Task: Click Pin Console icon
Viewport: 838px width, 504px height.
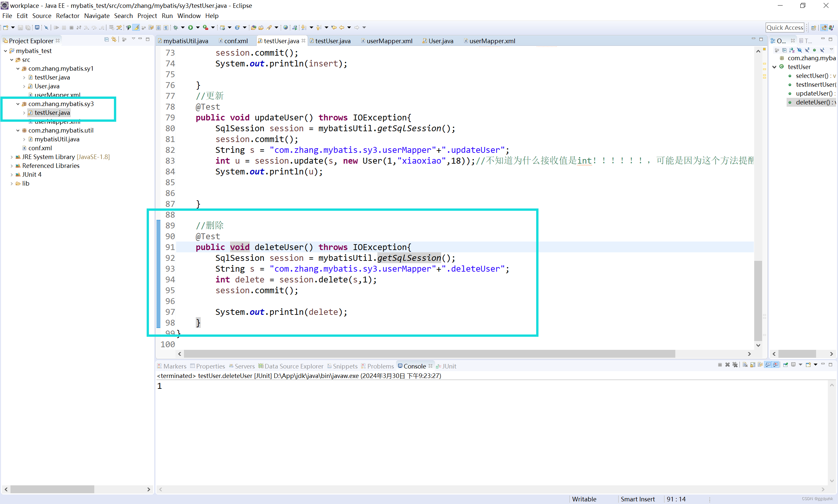Action: click(785, 365)
